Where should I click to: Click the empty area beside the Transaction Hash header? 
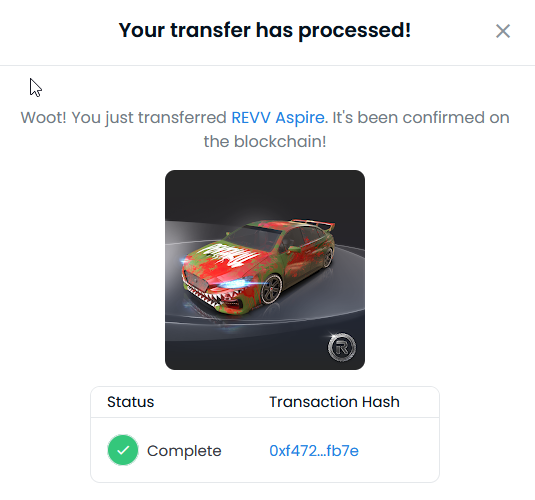(420, 402)
